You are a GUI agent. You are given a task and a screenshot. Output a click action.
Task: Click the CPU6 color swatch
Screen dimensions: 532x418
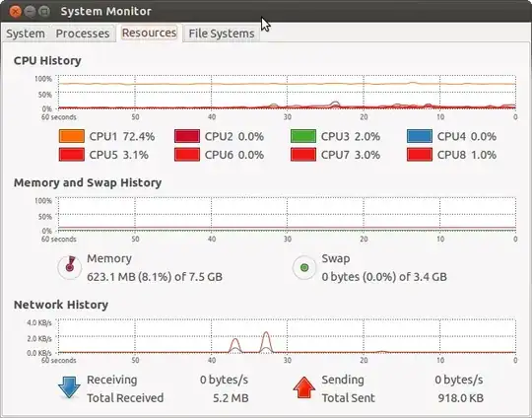pyautogui.click(x=187, y=155)
